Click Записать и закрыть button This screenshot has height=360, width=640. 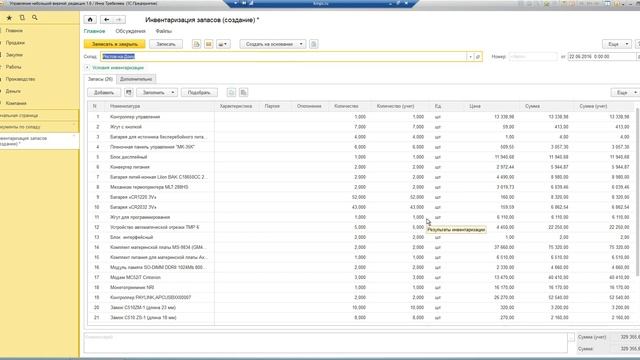click(115, 44)
